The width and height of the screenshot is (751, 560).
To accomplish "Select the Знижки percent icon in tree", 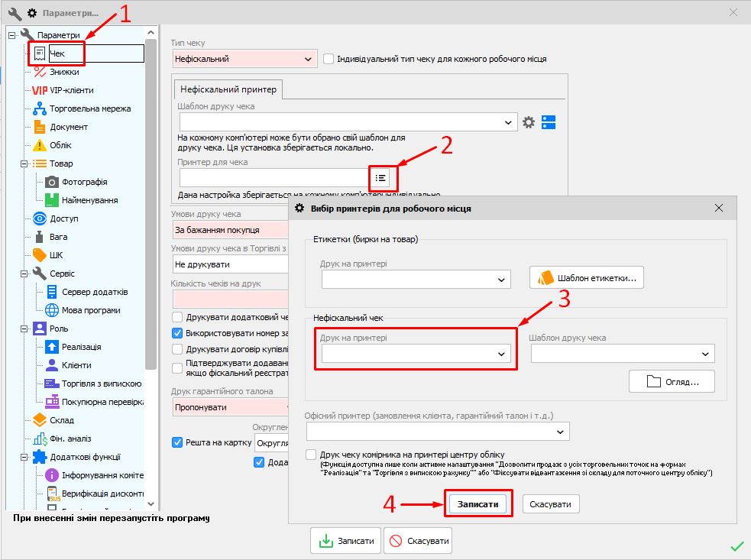I will tap(40, 72).
